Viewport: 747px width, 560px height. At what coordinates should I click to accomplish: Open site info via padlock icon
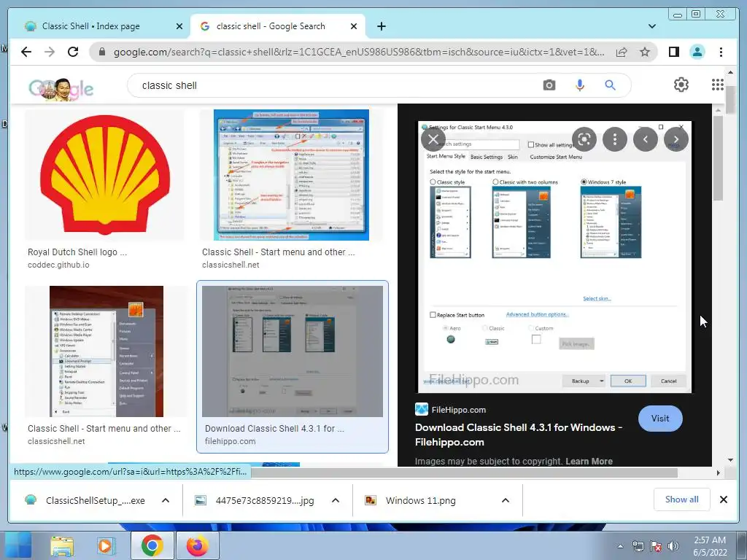102,52
